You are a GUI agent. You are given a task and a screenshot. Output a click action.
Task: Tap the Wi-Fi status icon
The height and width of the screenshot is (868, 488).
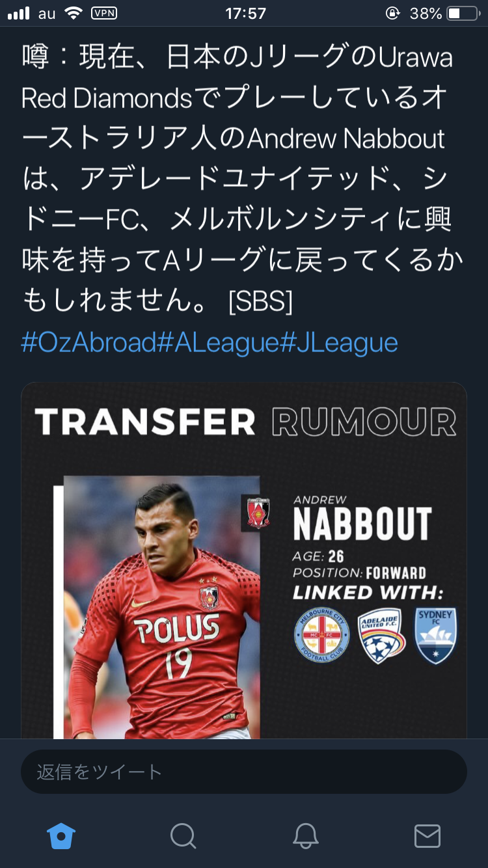(x=73, y=13)
